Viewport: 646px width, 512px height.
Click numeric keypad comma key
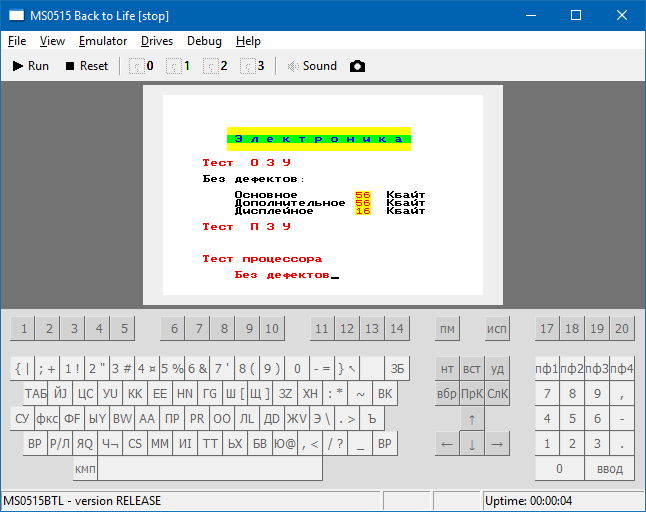[x=622, y=393]
